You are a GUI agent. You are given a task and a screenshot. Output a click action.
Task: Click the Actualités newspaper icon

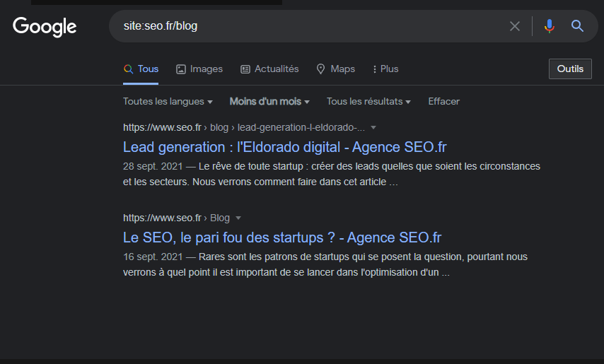tap(245, 69)
